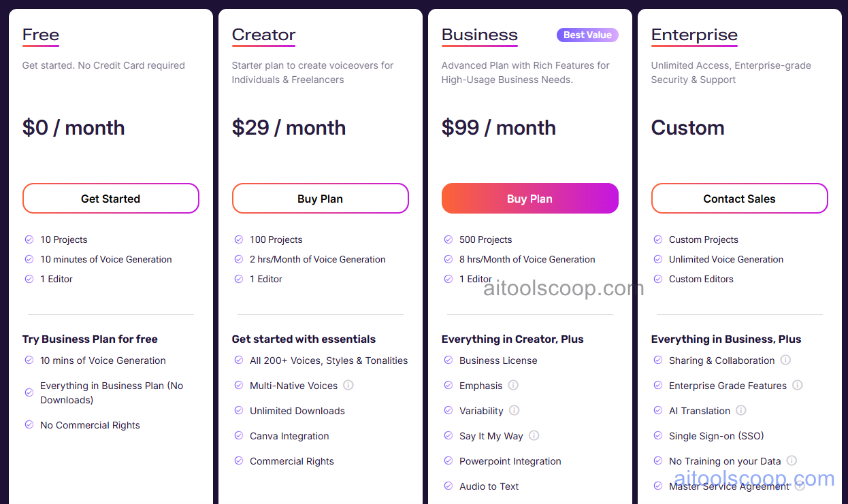Click the checkmark icon beside Canva Integration

click(238, 436)
